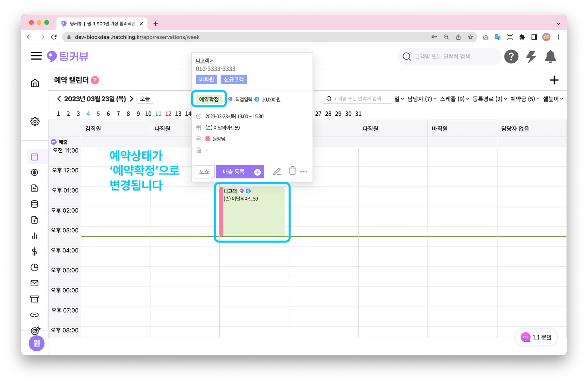
Task: Open settings gear in sidebar
Action: pyautogui.click(x=35, y=121)
